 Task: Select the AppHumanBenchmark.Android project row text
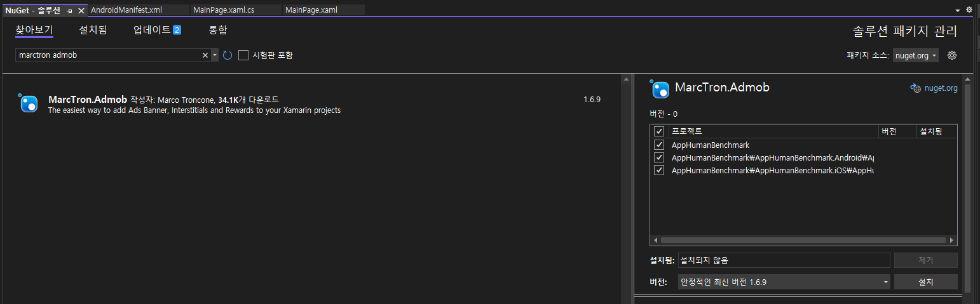tap(773, 157)
